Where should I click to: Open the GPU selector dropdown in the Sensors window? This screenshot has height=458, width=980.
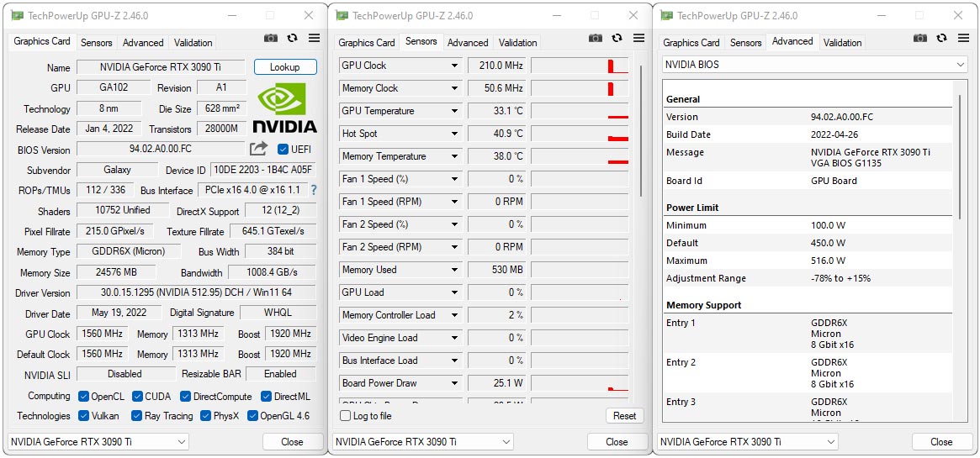[x=423, y=442]
